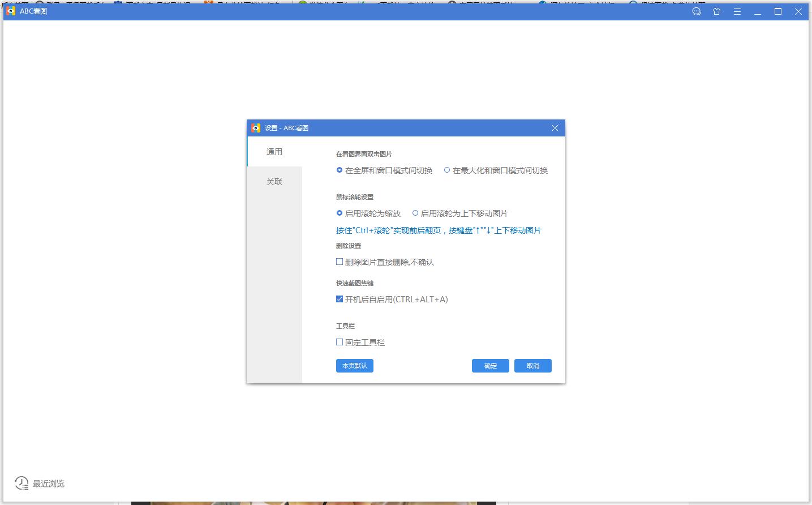Click the 本页默认 button
Image resolution: width=812 pixels, height=505 pixels.
355,366
